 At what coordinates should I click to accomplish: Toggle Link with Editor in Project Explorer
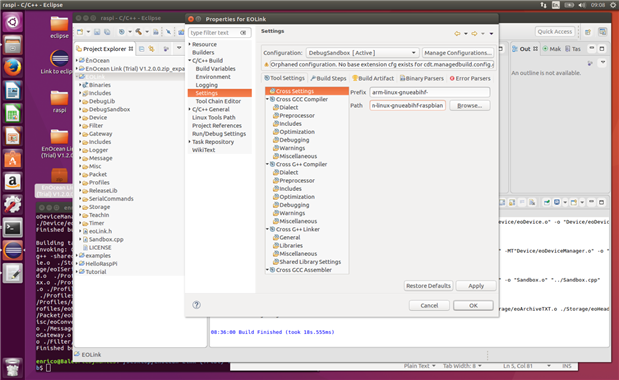pos(152,49)
